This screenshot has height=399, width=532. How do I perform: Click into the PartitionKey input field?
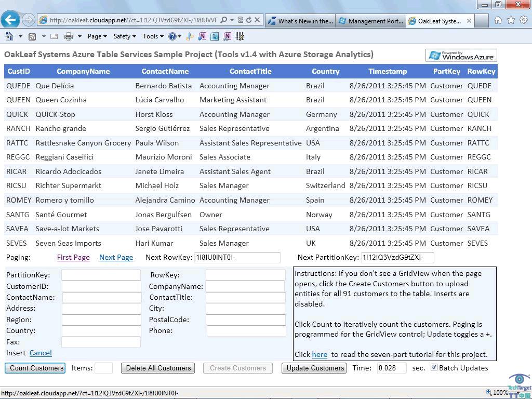click(101, 275)
